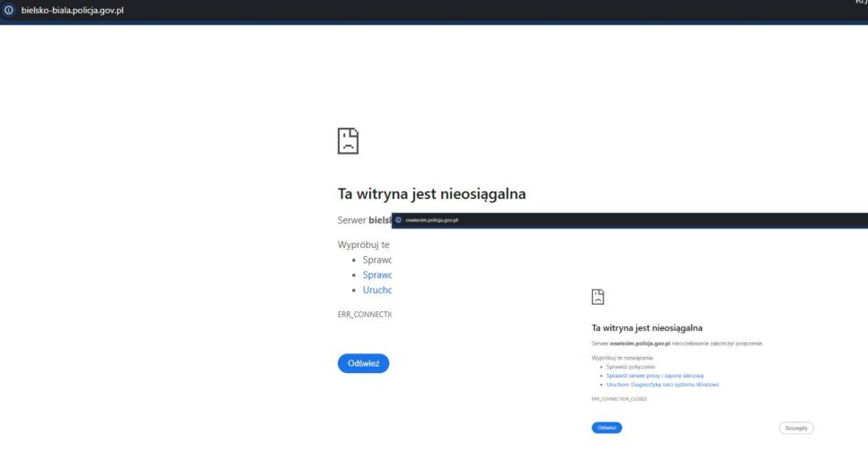Click the ERR_CONNECTION_CLOSED error code text
The height and width of the screenshot is (472, 868).
point(618,398)
